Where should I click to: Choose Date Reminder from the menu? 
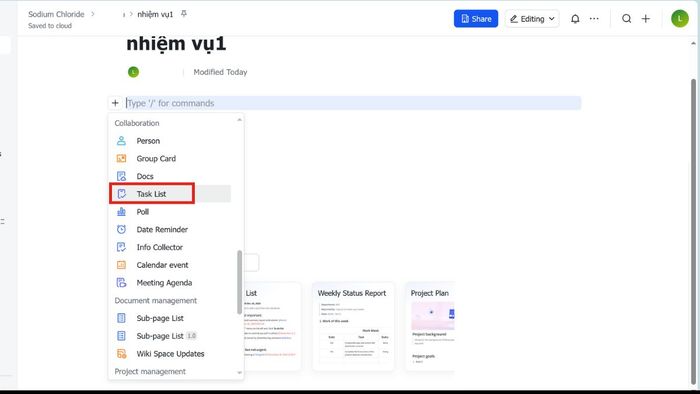tap(170, 229)
